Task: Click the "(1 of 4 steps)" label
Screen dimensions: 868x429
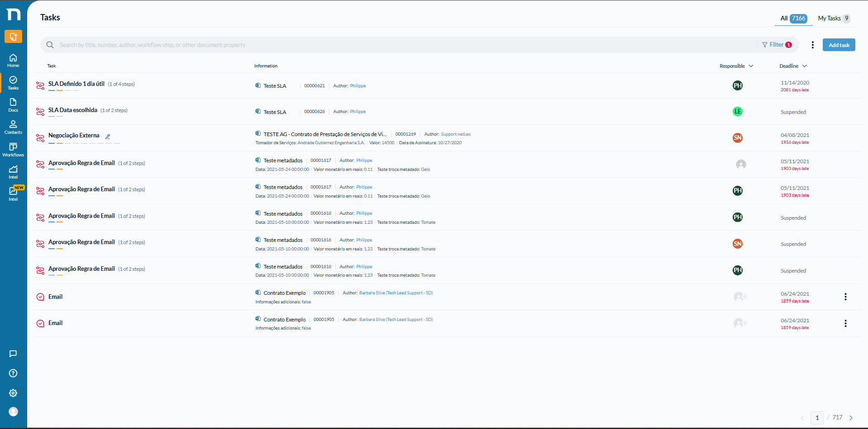Action: pos(121,84)
